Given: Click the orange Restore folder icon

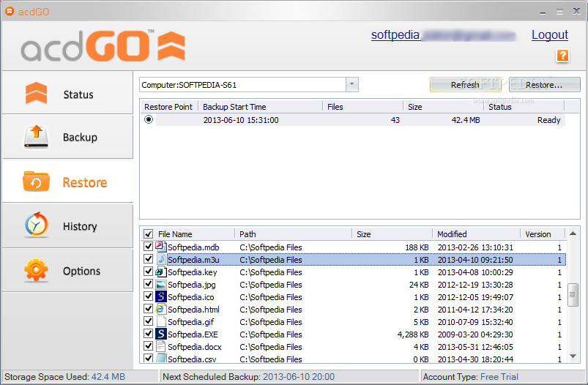Looking at the screenshot, I should pos(36,182).
